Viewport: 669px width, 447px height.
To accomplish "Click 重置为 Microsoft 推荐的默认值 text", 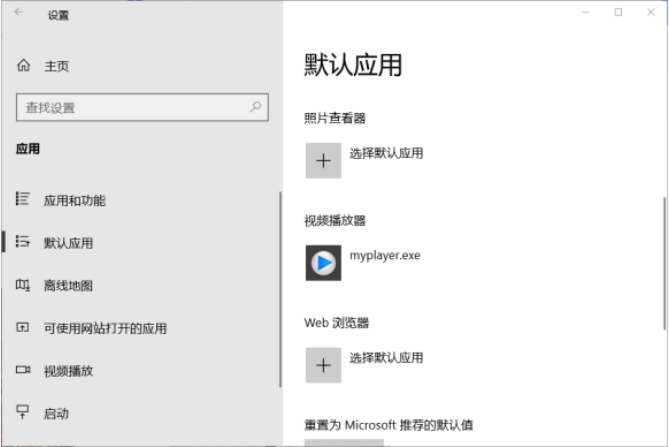I will pyautogui.click(x=389, y=425).
